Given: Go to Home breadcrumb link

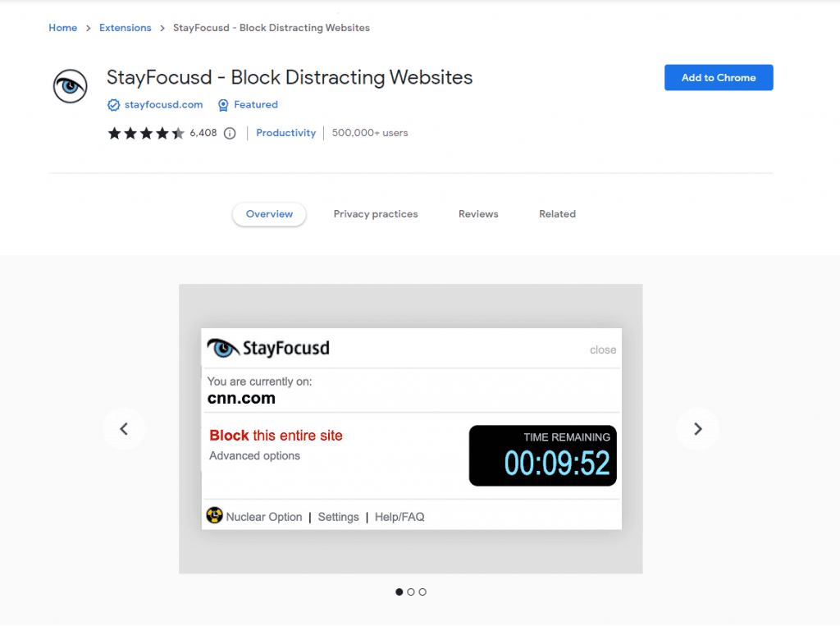Looking at the screenshot, I should pyautogui.click(x=62, y=28).
